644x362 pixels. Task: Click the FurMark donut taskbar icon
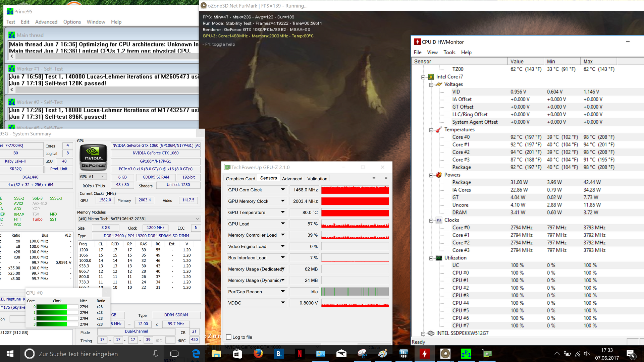point(445,354)
